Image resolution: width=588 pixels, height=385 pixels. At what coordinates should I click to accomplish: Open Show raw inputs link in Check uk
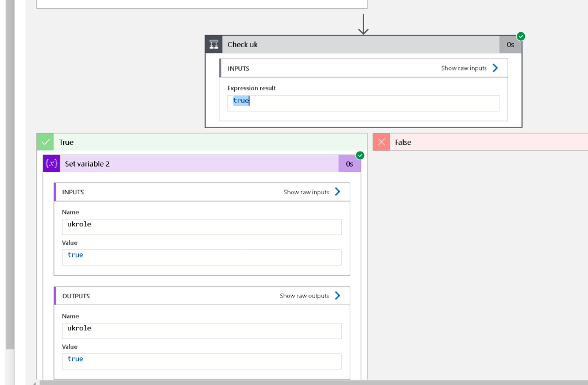coord(463,68)
